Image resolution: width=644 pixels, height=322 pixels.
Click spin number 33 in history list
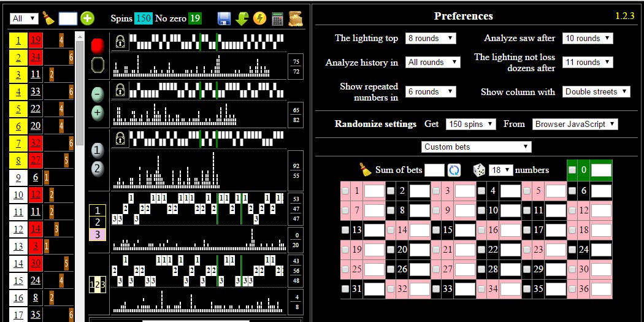[x=36, y=91]
